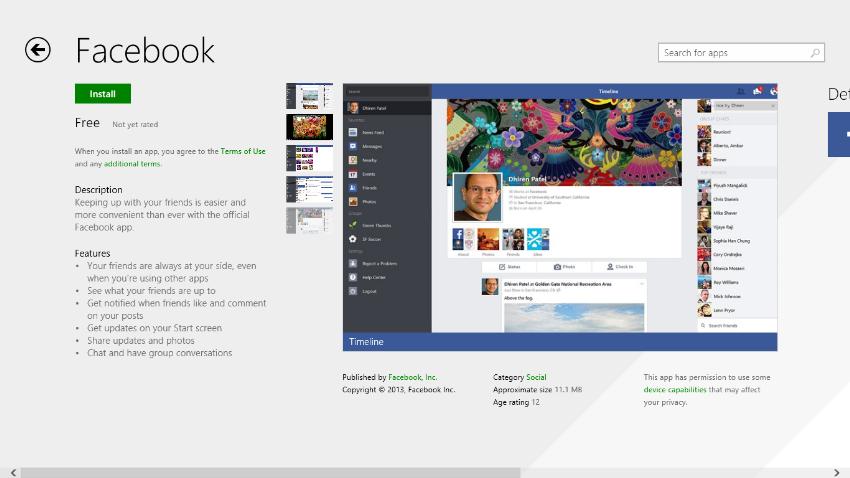Select the third thumbnail showing the photo grid
This screenshot has height=478, width=850.
[310, 158]
